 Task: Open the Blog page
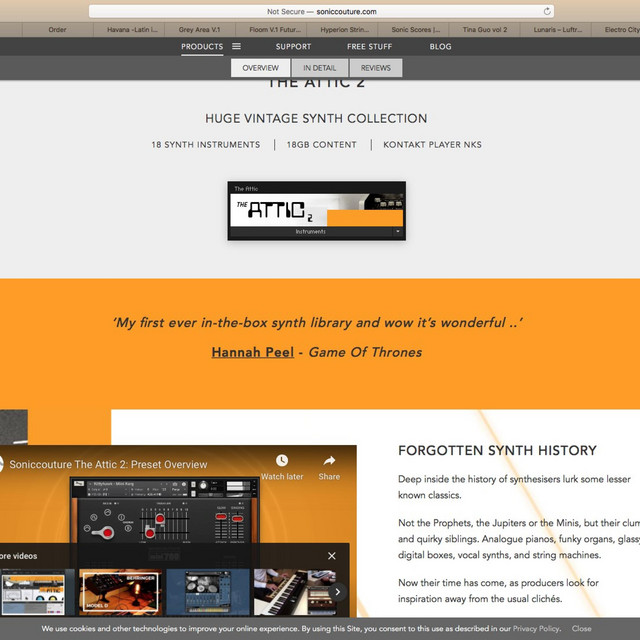(440, 46)
